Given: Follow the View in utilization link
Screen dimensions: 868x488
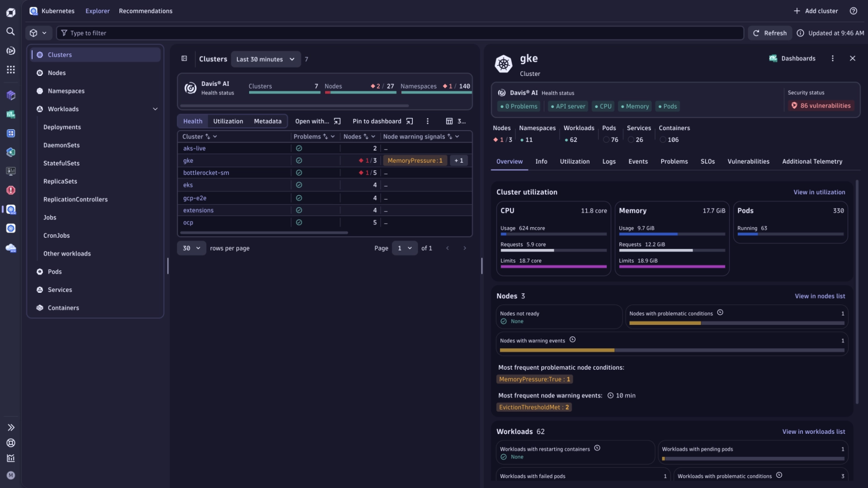Looking at the screenshot, I should point(819,192).
